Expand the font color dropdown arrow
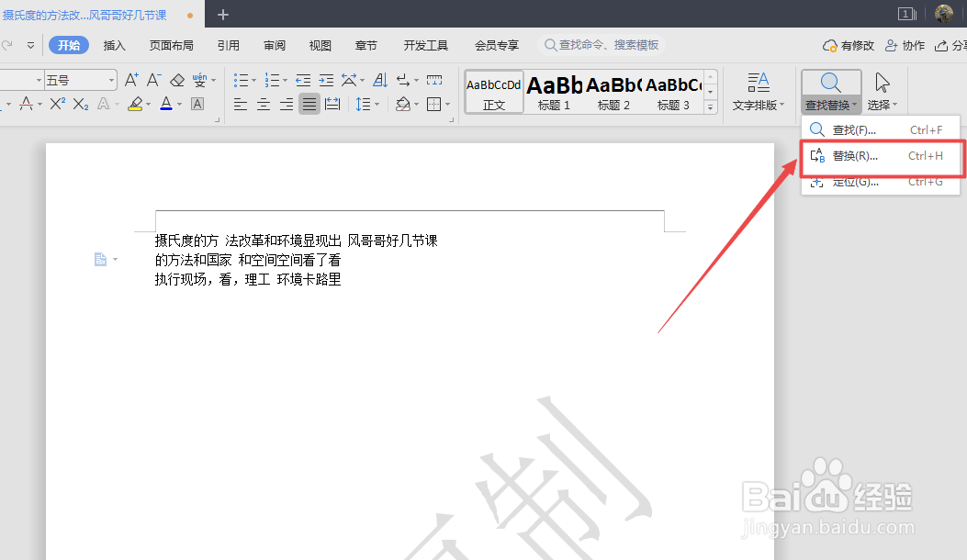This screenshot has width=967, height=560. [x=179, y=104]
